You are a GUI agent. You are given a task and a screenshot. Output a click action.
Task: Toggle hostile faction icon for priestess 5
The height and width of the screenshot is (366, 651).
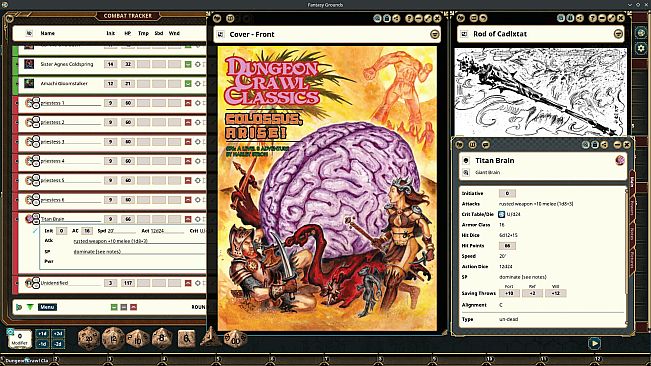pos(188,181)
